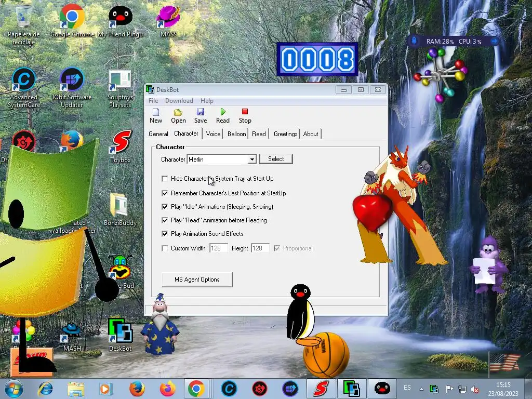The height and width of the screenshot is (399, 532).
Task: Click the orange basketball toy
Action: tap(326, 355)
